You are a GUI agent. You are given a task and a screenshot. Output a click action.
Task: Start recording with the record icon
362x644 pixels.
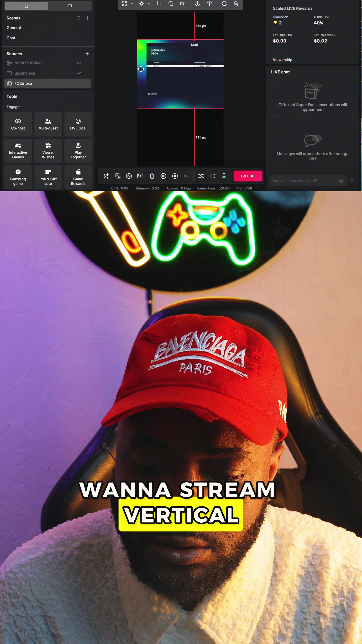click(163, 176)
